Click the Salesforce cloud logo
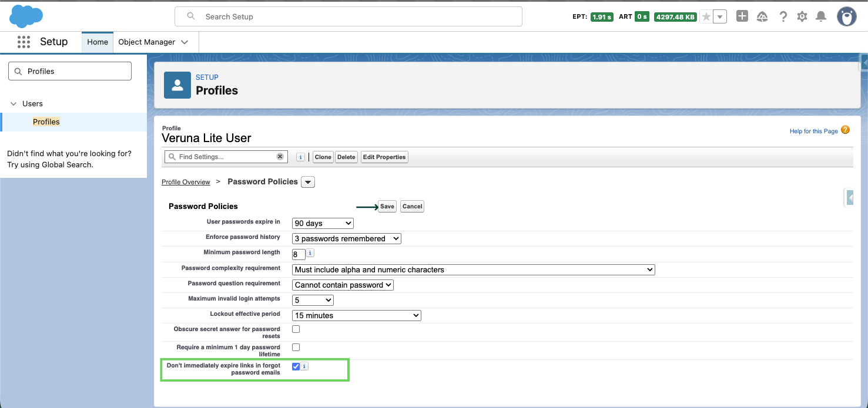The width and height of the screenshot is (868, 408). point(26,16)
